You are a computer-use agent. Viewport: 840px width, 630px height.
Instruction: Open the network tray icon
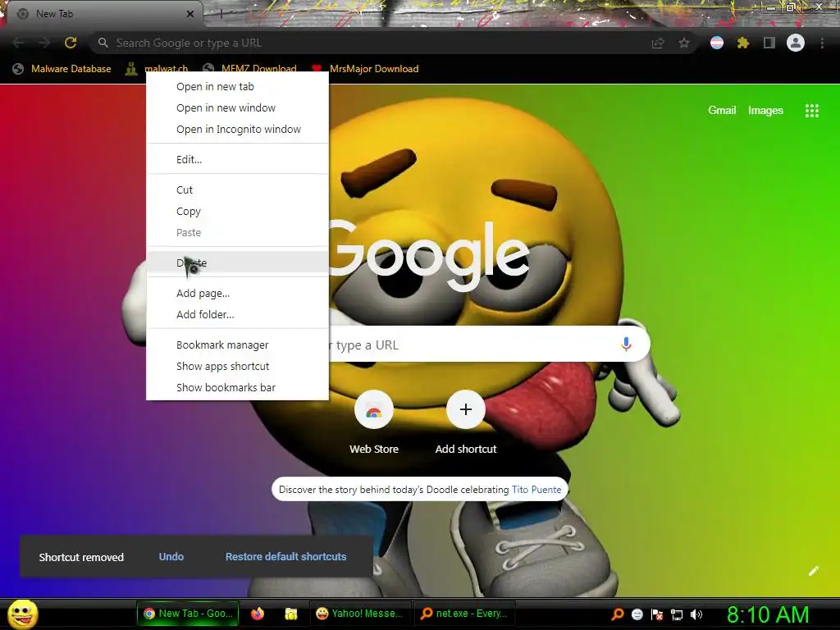click(677, 614)
